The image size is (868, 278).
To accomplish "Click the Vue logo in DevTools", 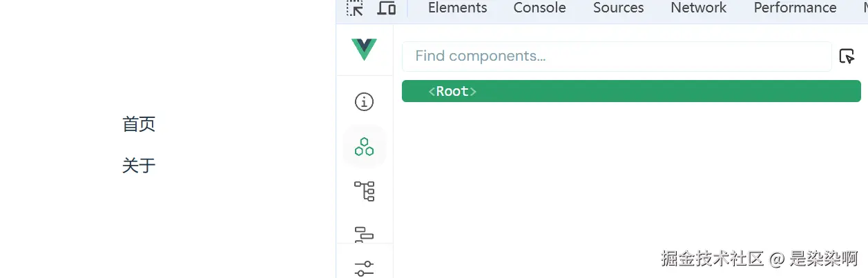I will point(364,50).
